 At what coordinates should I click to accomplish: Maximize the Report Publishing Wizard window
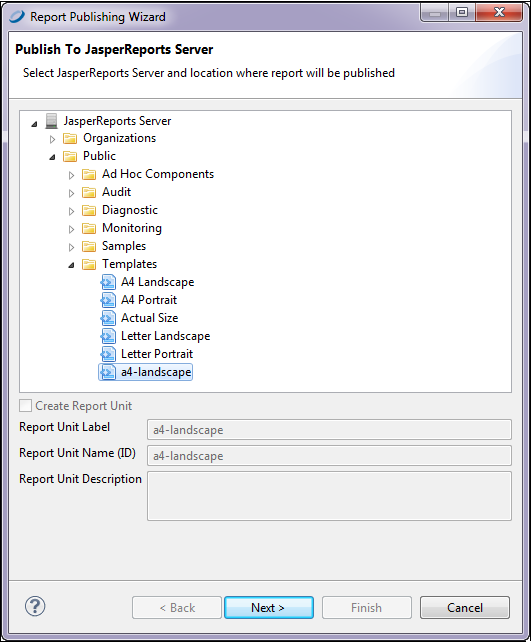pos(462,13)
